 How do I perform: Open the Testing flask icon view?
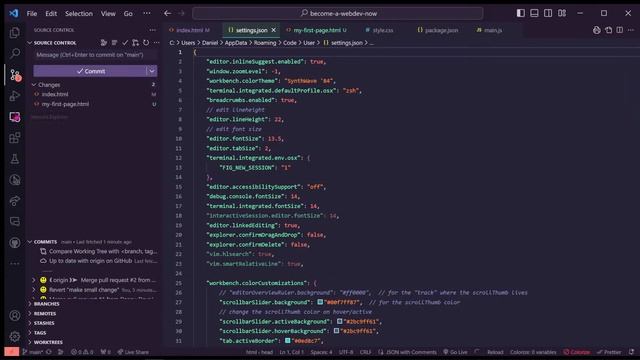pyautogui.click(x=15, y=159)
